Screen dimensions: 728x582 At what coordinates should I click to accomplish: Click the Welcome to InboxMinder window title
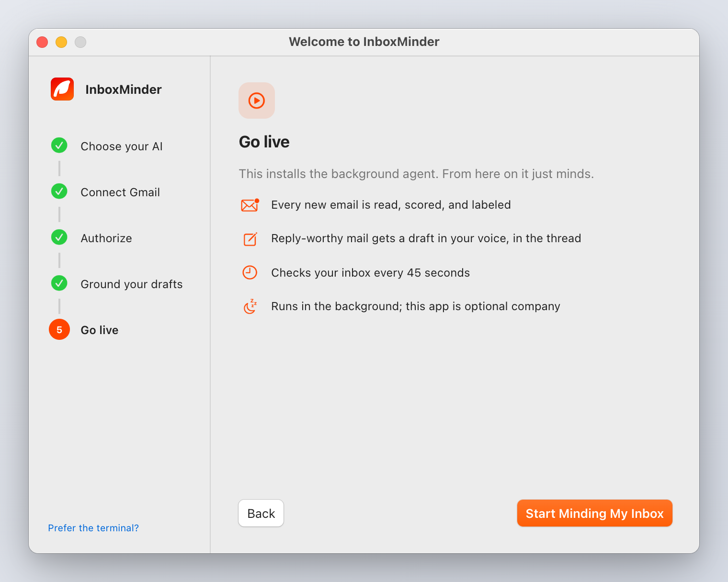click(364, 42)
